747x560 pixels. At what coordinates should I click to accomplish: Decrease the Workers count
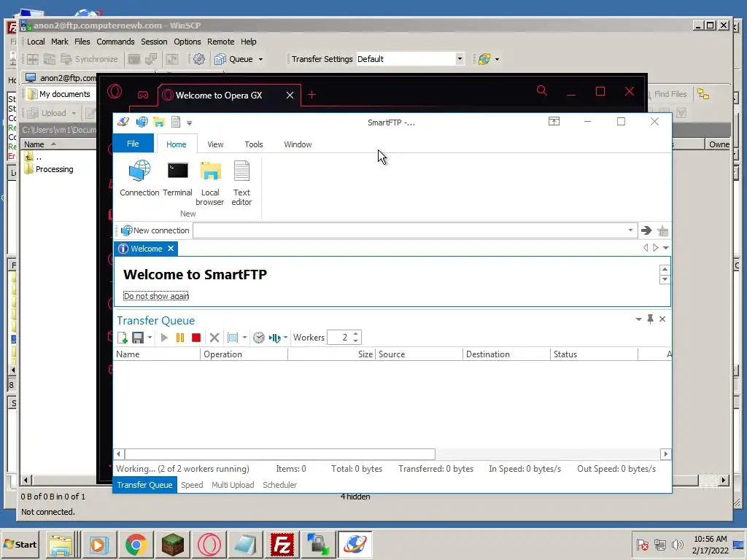[356, 341]
